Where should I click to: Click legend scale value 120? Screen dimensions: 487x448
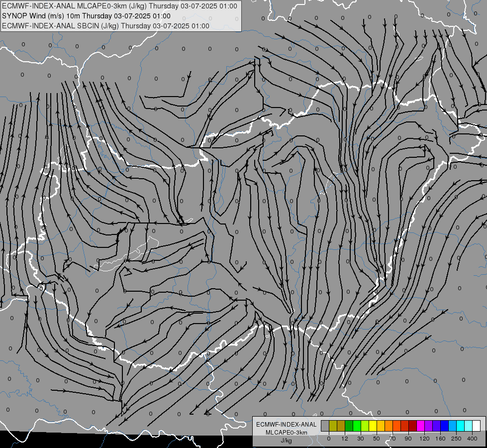pyautogui.click(x=425, y=439)
